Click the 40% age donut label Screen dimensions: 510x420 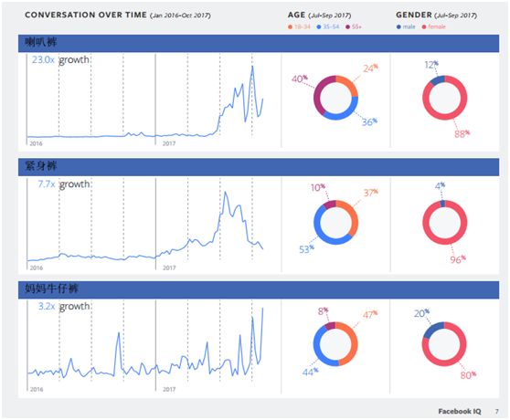point(300,79)
